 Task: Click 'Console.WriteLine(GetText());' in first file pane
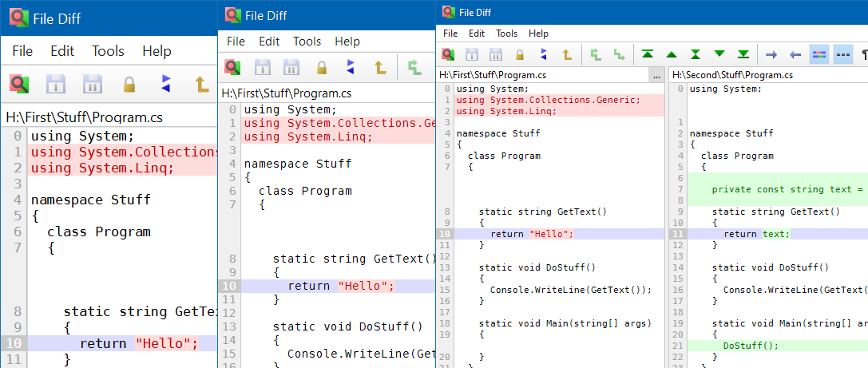(x=571, y=290)
